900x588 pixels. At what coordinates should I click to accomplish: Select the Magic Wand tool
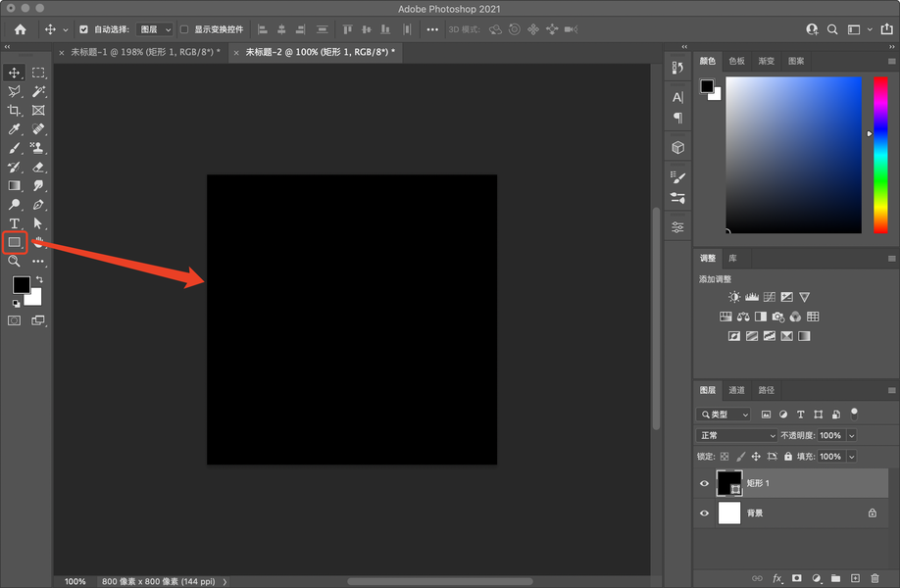(38, 91)
